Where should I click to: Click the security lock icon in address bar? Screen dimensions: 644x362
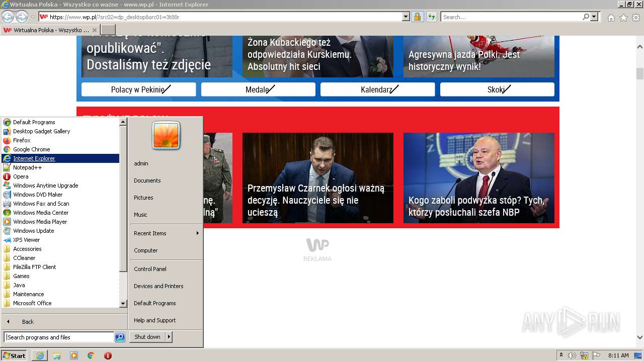coord(417,17)
